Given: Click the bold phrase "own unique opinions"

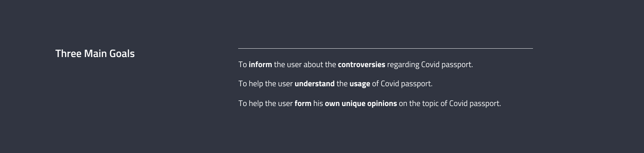Looking at the screenshot, I should (361, 103).
